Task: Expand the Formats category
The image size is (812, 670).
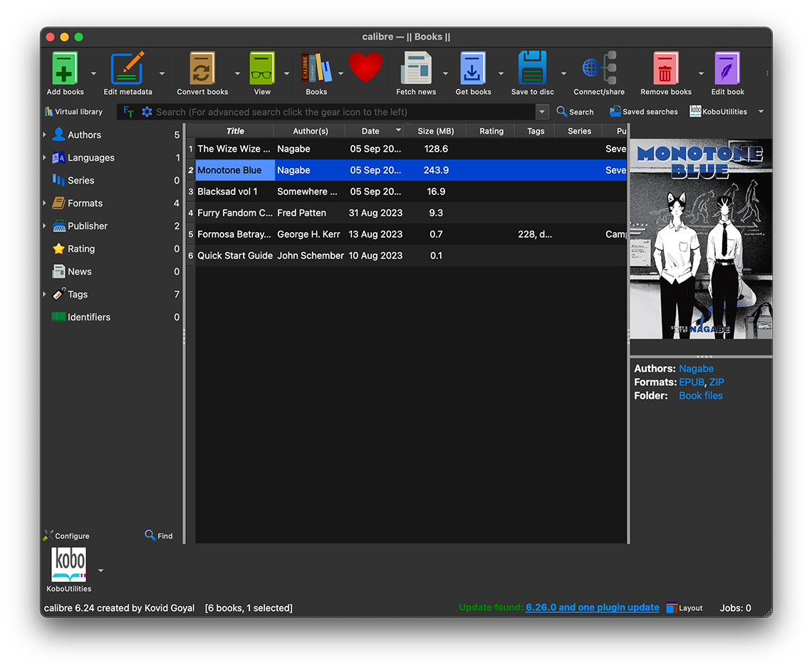Action: click(45, 203)
